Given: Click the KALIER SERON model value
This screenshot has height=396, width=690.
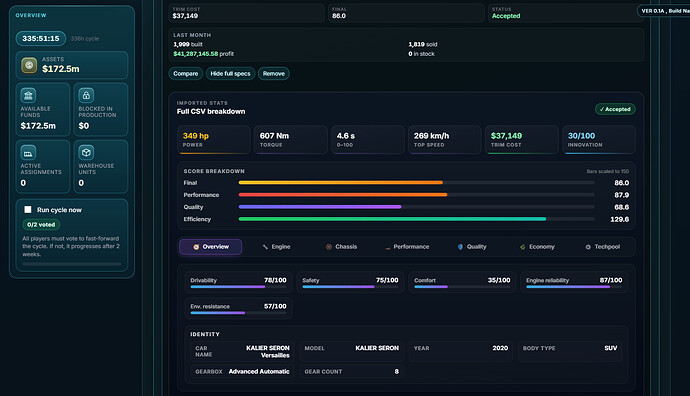Looking at the screenshot, I should pos(377,348).
